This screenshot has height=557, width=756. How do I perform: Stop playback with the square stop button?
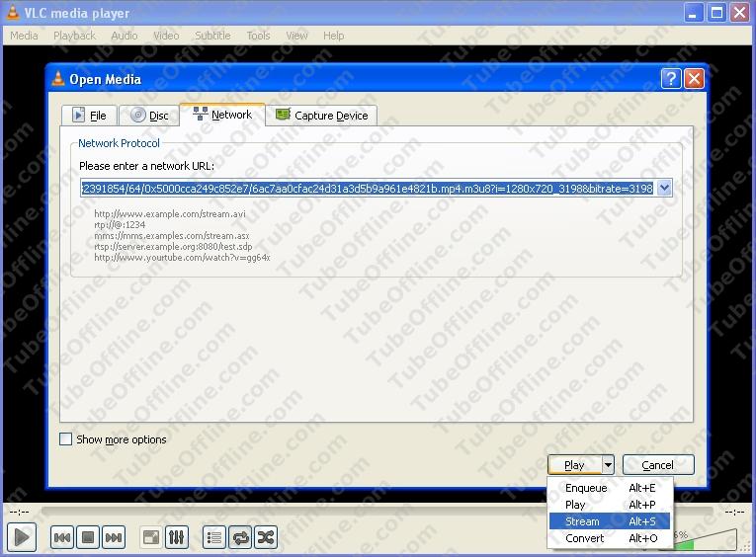88,537
